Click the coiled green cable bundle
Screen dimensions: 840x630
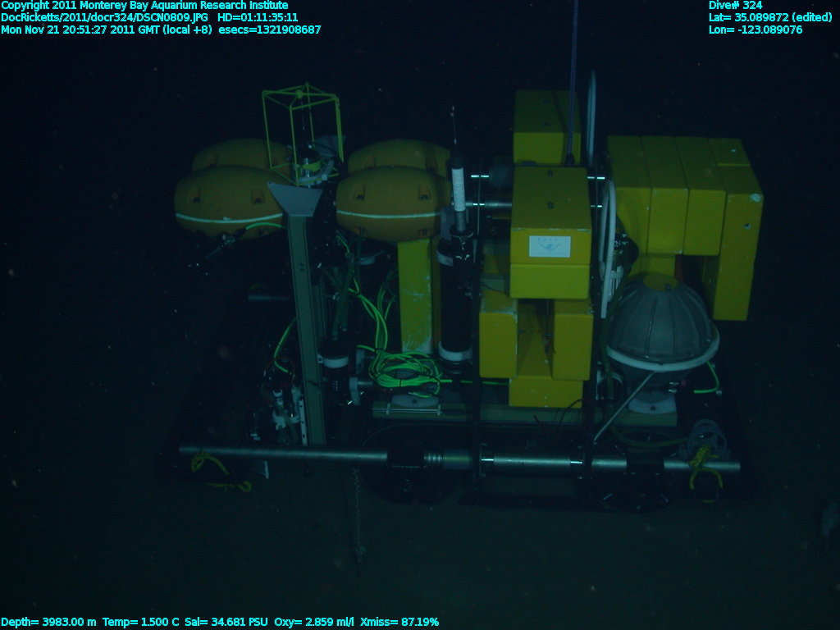tap(402, 369)
